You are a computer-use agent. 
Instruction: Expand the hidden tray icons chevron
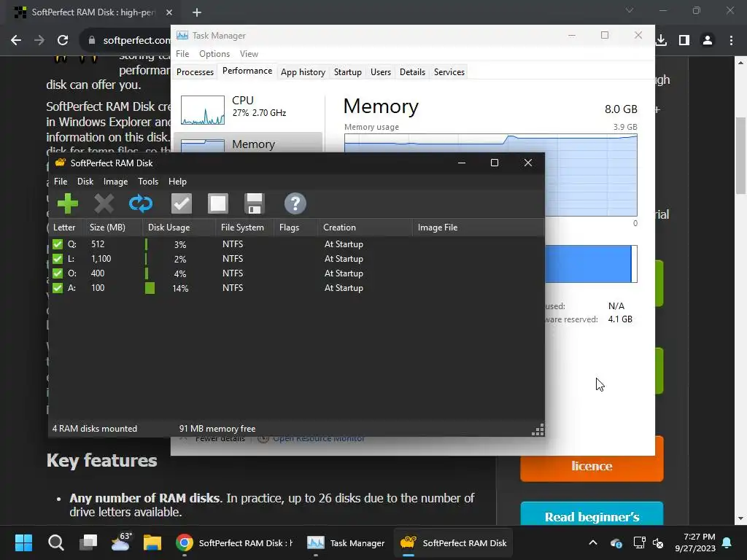pyautogui.click(x=592, y=542)
